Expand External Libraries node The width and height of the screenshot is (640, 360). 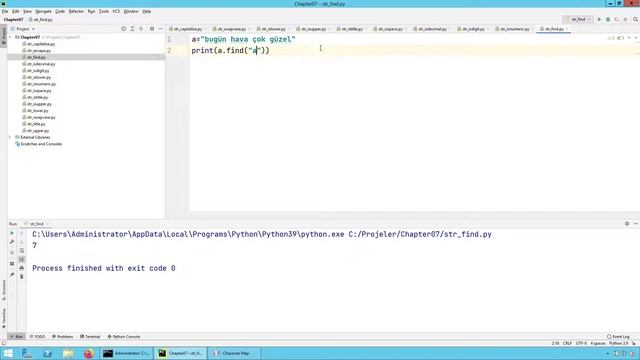(x=11, y=137)
